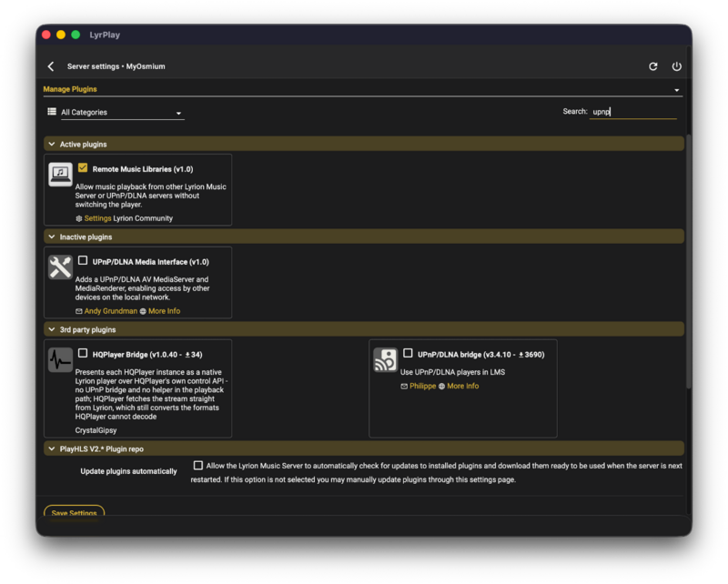The image size is (728, 584).
Task: Click Server settings • MyOsmium header title
Action: (116, 66)
